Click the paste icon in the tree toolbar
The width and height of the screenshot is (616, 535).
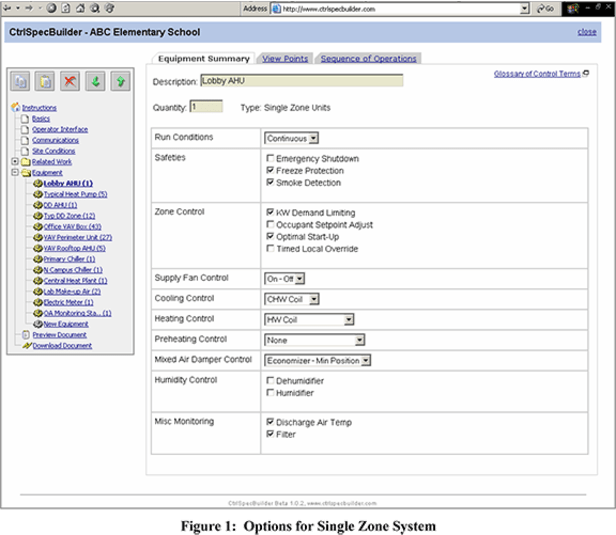[x=45, y=79]
